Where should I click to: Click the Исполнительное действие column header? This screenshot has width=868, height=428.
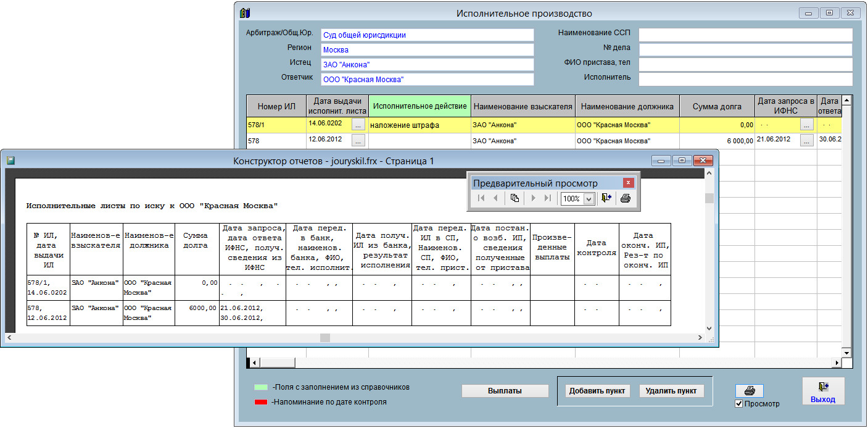pos(420,106)
